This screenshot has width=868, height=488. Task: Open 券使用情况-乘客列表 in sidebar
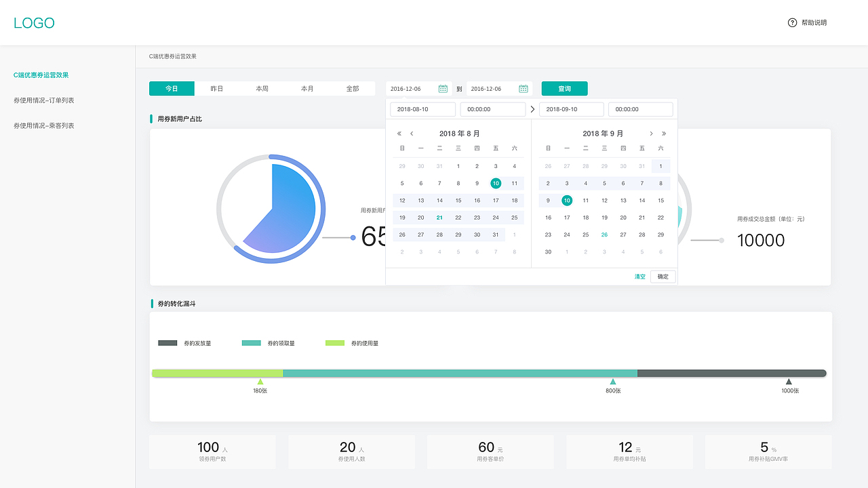44,125
